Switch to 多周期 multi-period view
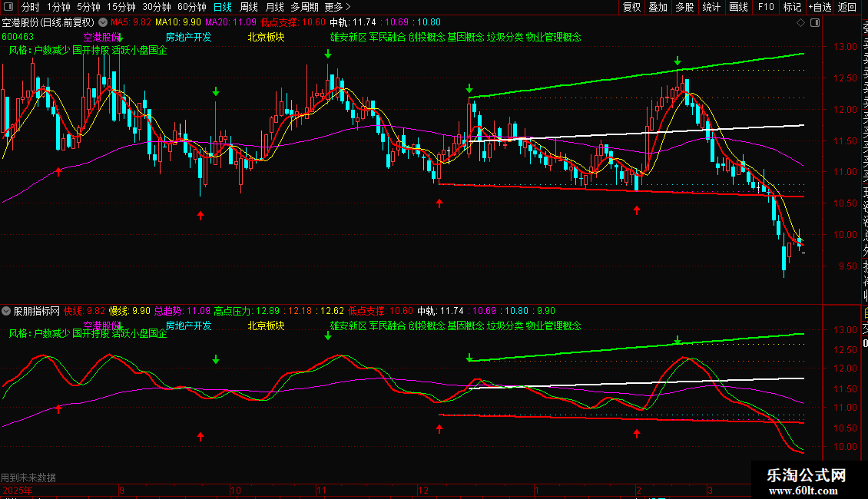Screen dimensions: 868x499 pyautogui.click(x=304, y=7)
